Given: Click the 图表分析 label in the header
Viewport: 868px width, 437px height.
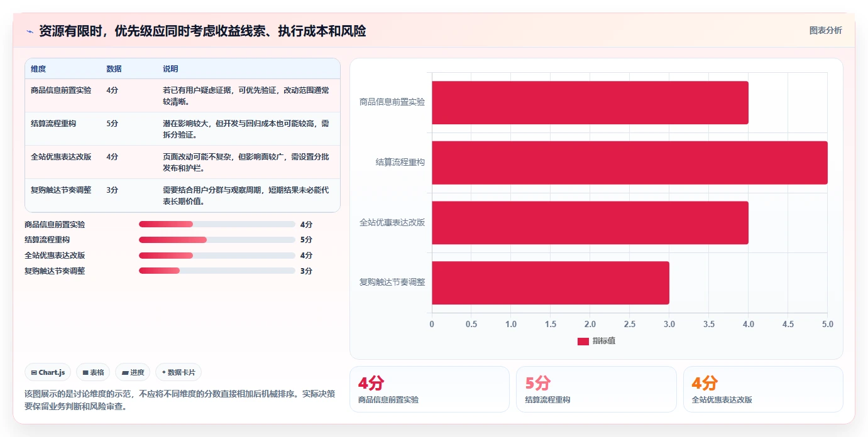Looking at the screenshot, I should point(825,30).
